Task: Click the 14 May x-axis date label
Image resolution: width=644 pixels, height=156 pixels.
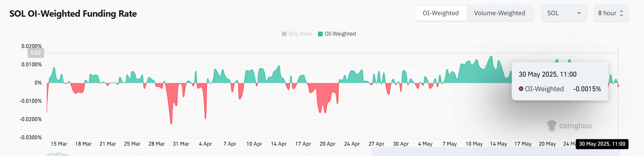Action: click(x=498, y=144)
